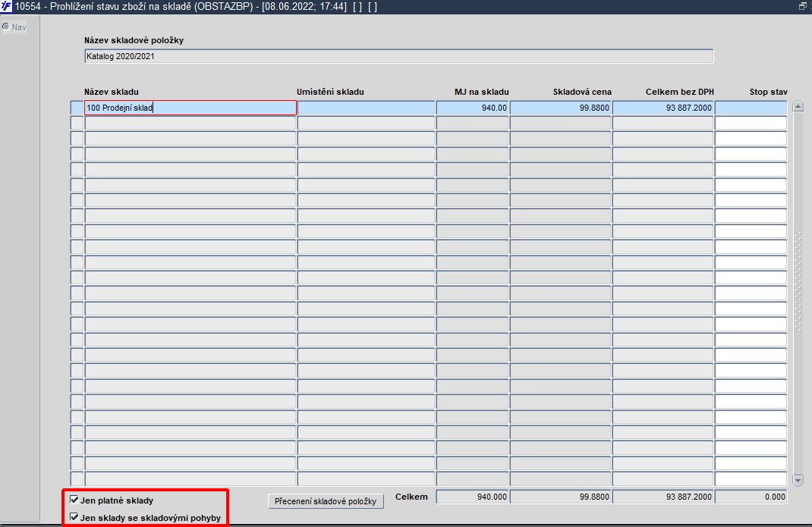This screenshot has width=812, height=527.
Task: Click the 99.8800 Skladová cena cell in first row
Action: (560, 108)
